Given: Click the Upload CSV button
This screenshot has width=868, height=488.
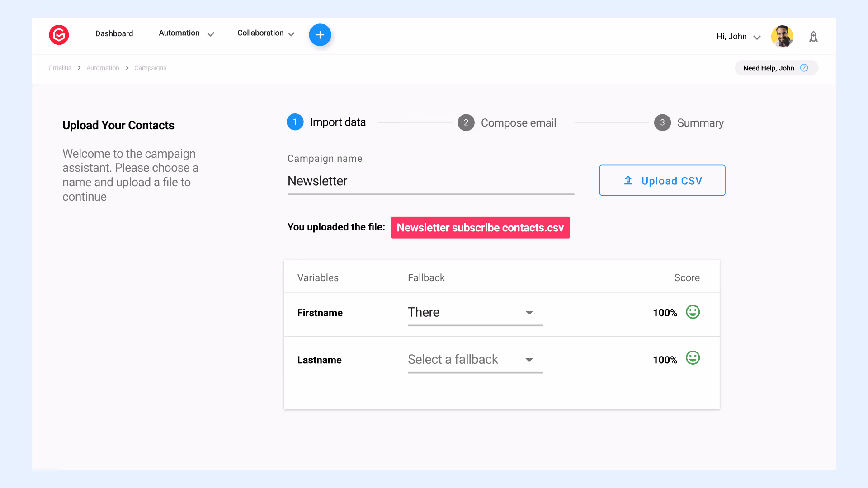Looking at the screenshot, I should pyautogui.click(x=662, y=180).
